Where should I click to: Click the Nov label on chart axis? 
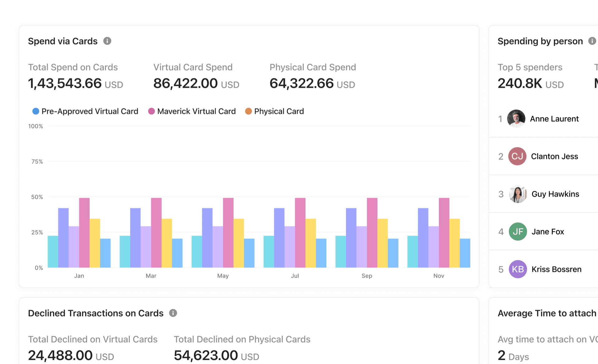[439, 276]
